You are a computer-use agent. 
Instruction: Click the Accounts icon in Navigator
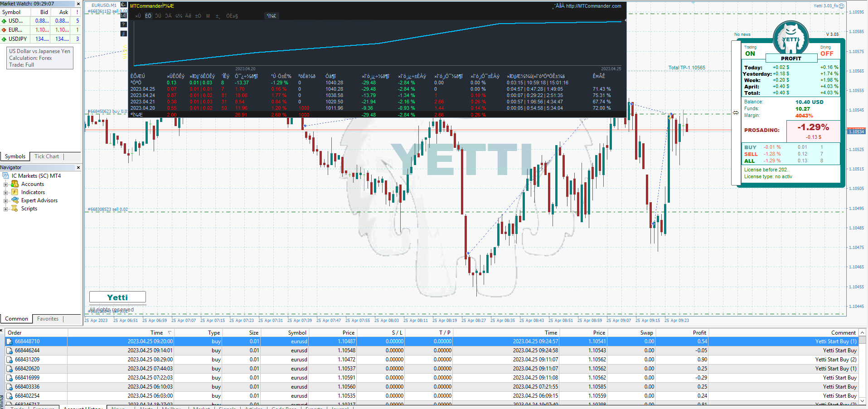[x=15, y=184]
